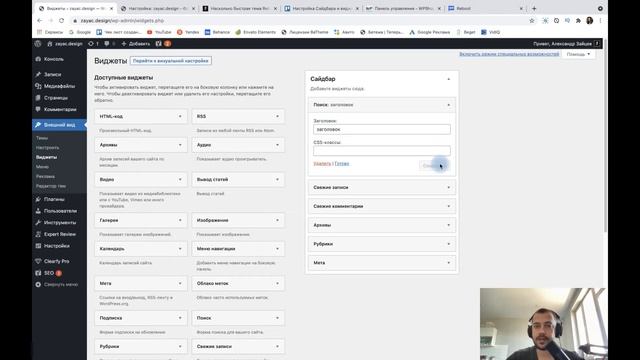Open the Плагины menu item
640x360 pixels.
click(54, 199)
